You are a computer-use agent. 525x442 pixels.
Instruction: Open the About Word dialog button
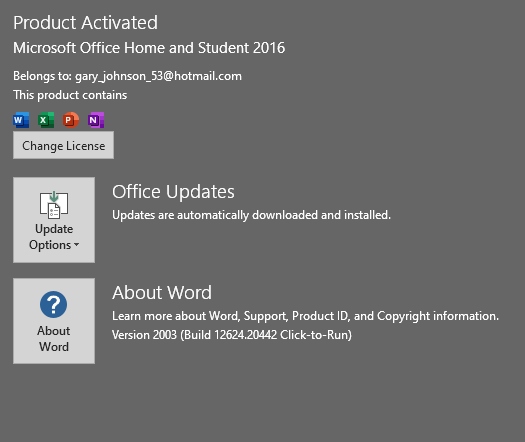click(x=54, y=321)
